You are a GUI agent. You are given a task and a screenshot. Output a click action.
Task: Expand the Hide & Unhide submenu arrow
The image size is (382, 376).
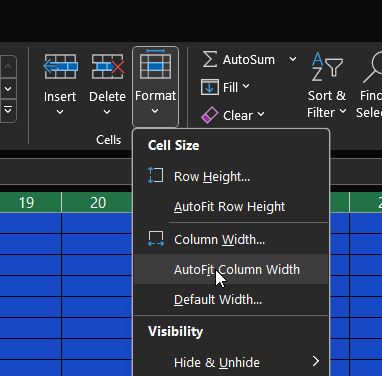(x=316, y=361)
